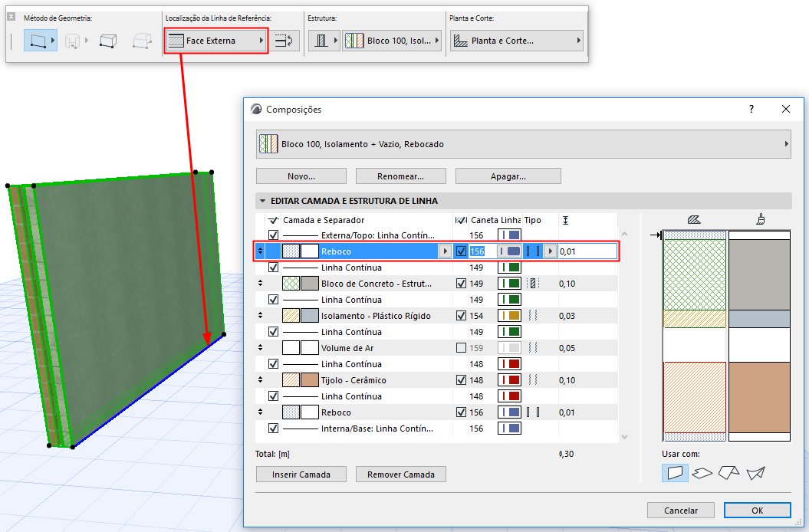Screen dimensions: 809x532
Task: Open the wall structure type icon dropdown
Action: pyautogui.click(x=324, y=41)
